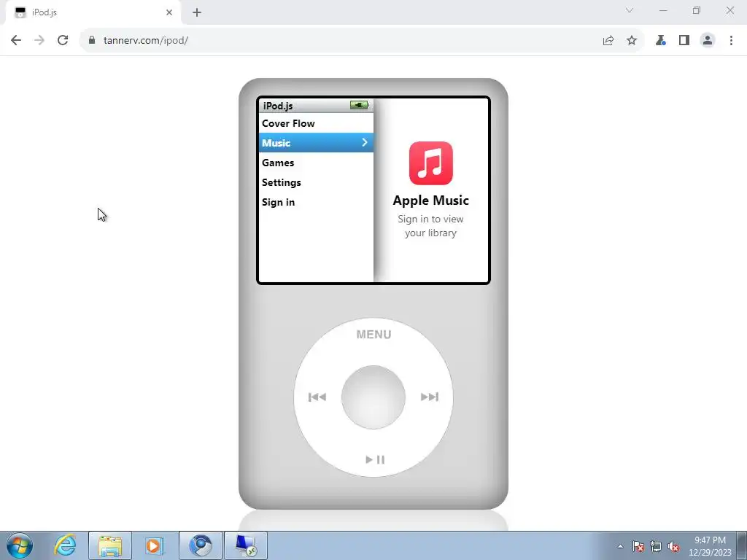Open File Explorer from taskbar

[x=110, y=545]
